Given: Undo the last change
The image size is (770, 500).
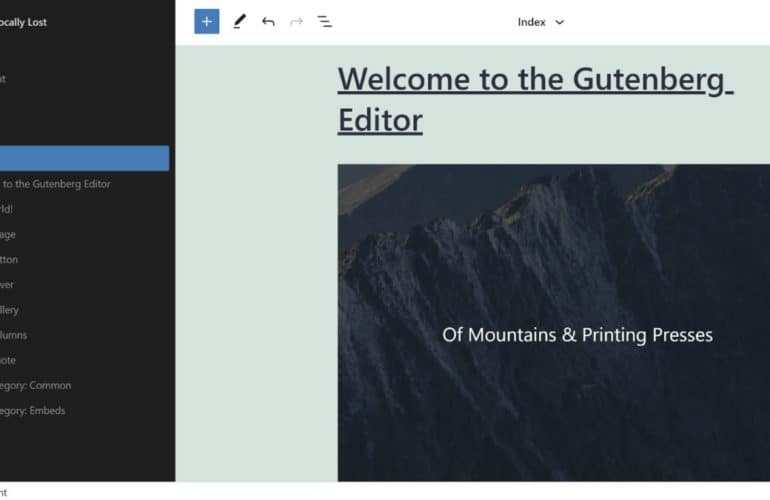Looking at the screenshot, I should click(x=268, y=21).
